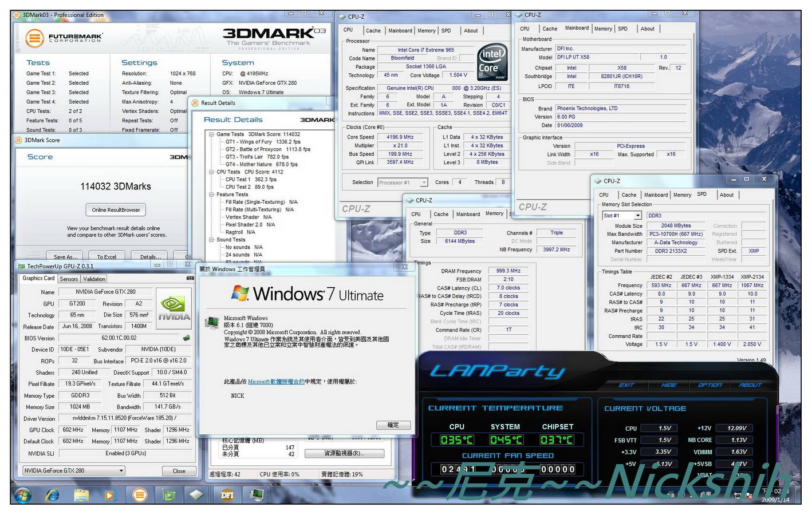812x515 pixels.
Task: Select Graphics Card tab in GPU-Z
Action: point(38,278)
